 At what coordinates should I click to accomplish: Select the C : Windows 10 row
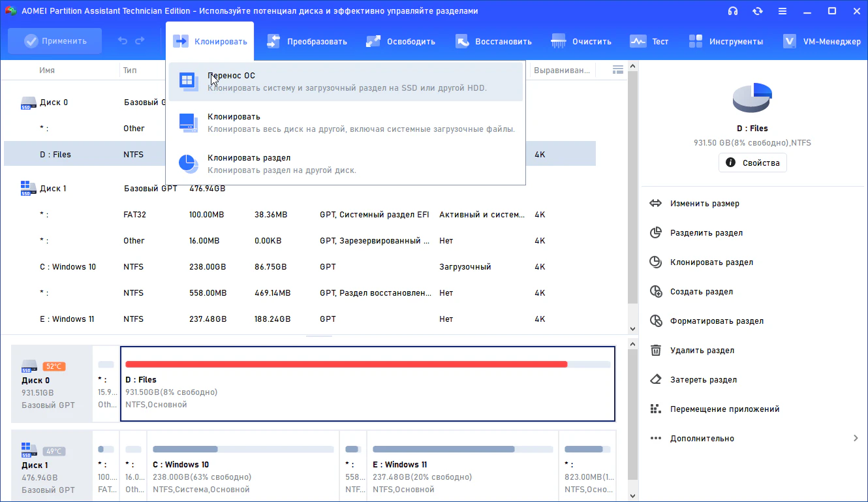300,267
